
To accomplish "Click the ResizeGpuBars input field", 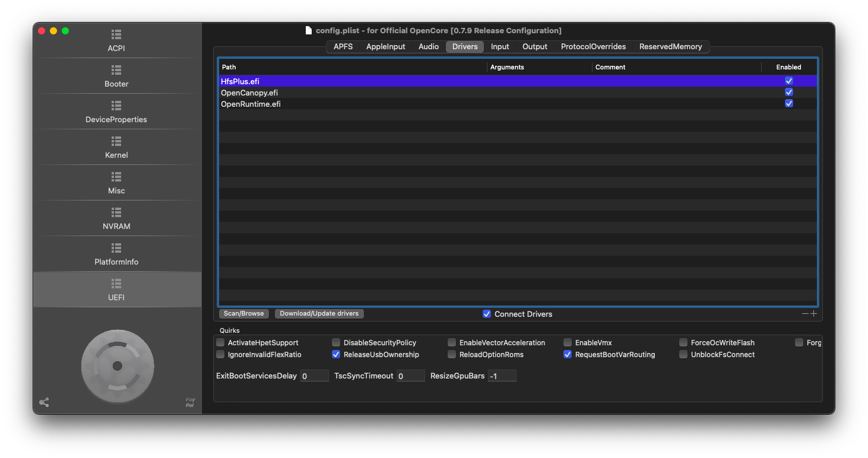I will [502, 376].
